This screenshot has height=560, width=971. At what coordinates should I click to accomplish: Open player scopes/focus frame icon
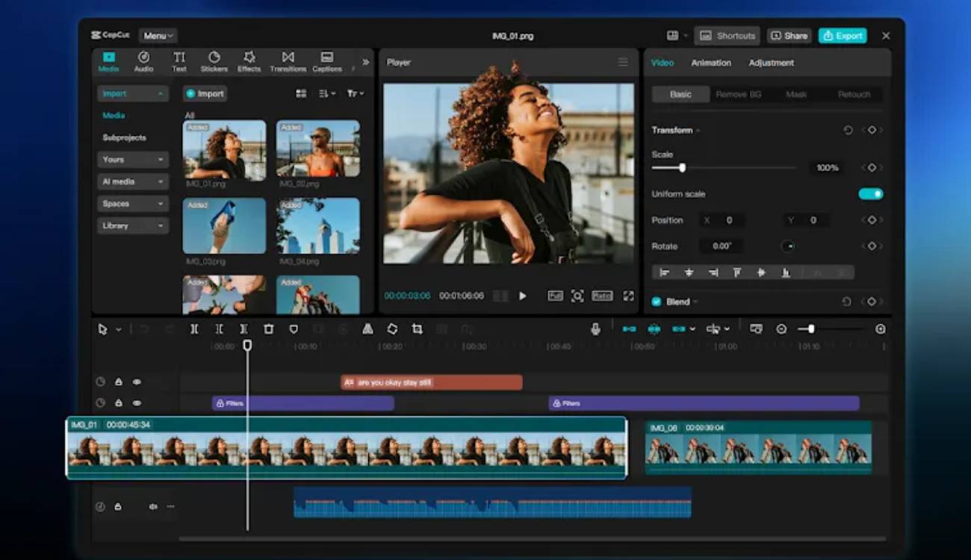pyautogui.click(x=577, y=296)
